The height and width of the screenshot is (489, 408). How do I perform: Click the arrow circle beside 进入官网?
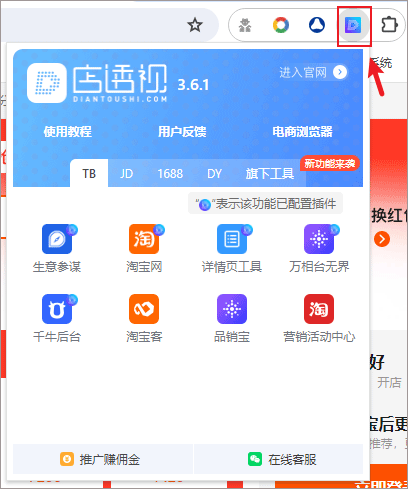pyautogui.click(x=340, y=72)
